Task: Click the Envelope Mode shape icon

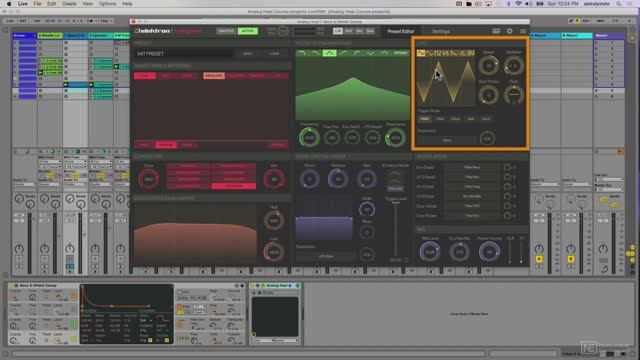Action: [x=395, y=178]
